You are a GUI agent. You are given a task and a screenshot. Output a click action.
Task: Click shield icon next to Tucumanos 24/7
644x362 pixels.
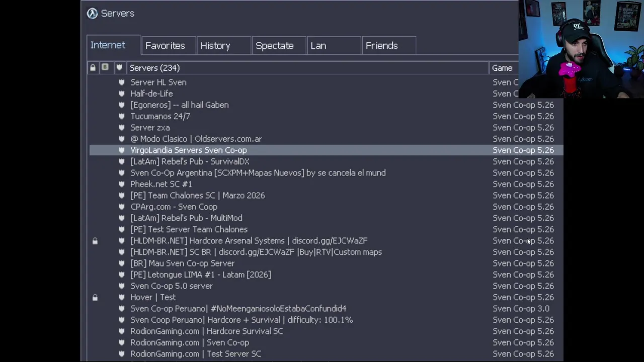point(121,116)
